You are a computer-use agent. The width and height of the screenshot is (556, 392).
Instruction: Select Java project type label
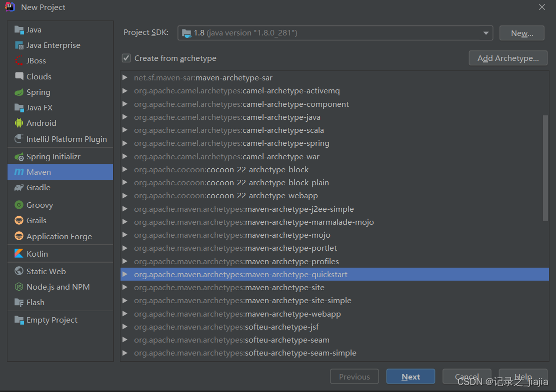[x=33, y=30]
